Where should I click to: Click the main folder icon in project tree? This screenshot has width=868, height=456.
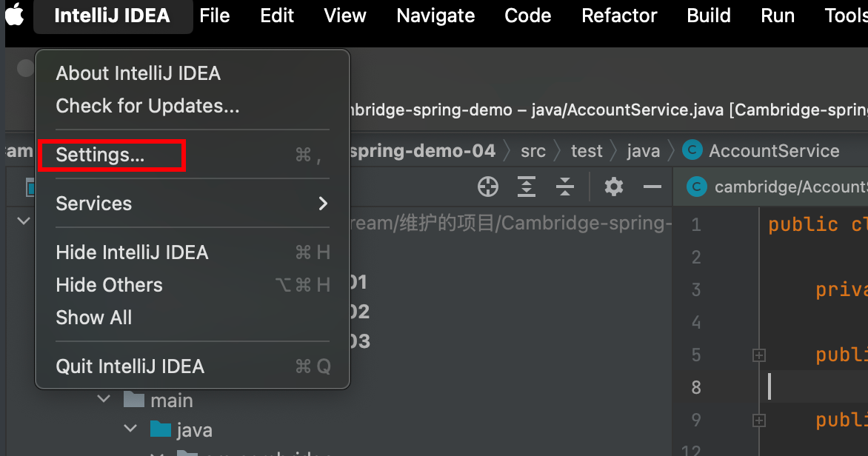coord(134,400)
